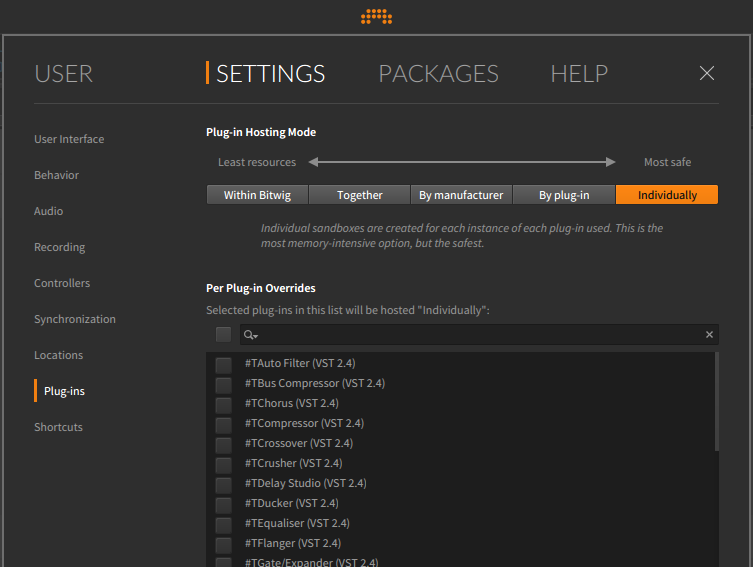Click the plug-in search input field
Screen dimensions: 753x567
[x=479, y=335]
